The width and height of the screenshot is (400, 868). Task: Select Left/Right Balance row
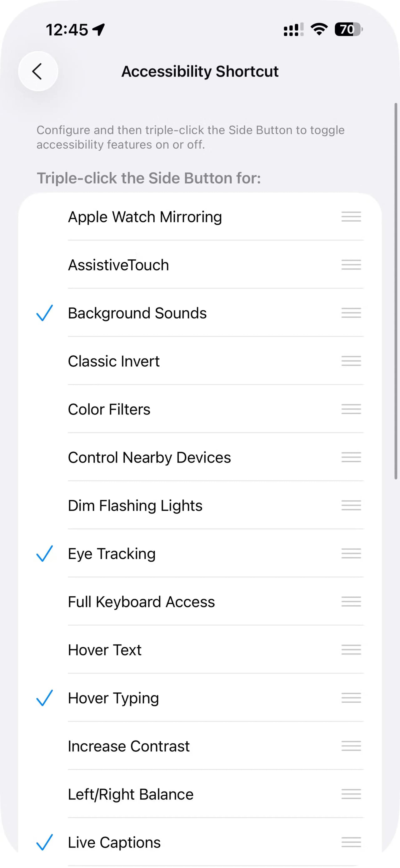point(131,794)
